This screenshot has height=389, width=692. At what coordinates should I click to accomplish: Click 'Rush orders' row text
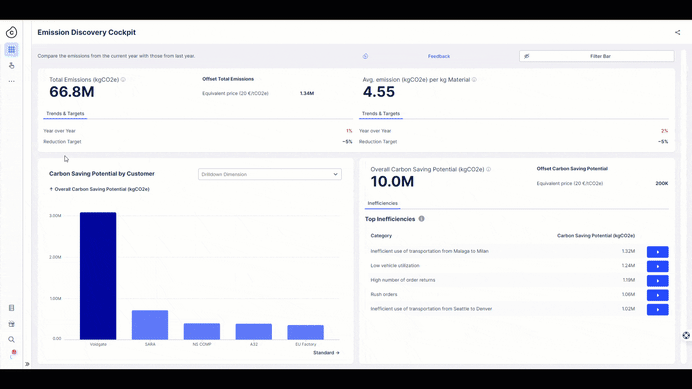click(x=384, y=295)
